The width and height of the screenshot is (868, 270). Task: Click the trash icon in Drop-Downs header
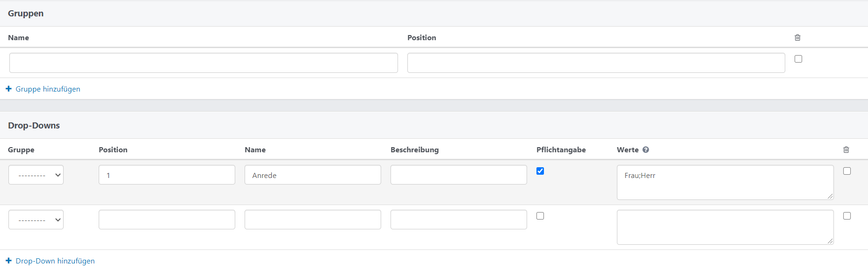(846, 149)
